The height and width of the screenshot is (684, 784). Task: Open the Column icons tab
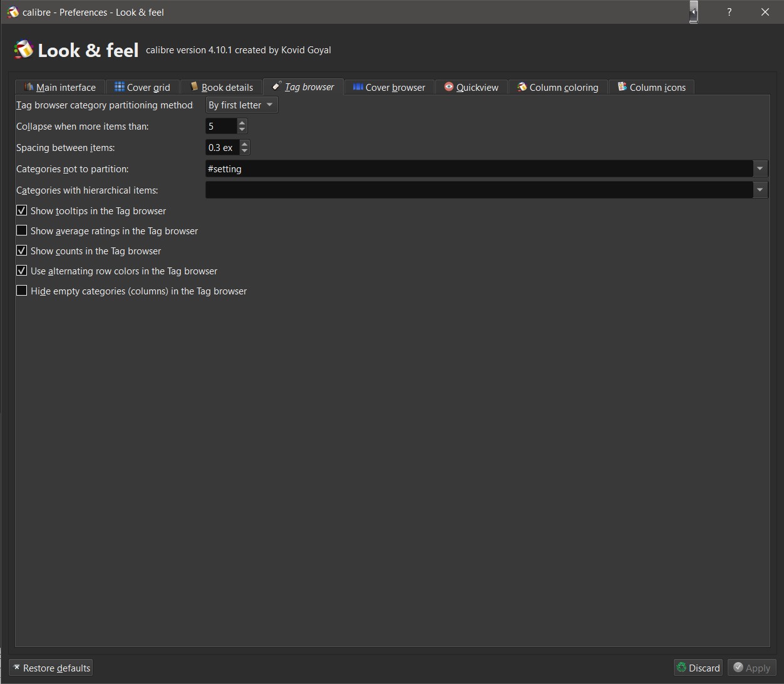click(651, 87)
